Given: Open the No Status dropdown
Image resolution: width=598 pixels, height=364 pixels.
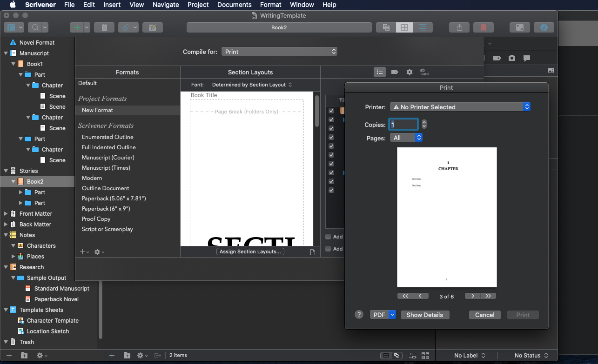Looking at the screenshot, I should pyautogui.click(x=531, y=356).
